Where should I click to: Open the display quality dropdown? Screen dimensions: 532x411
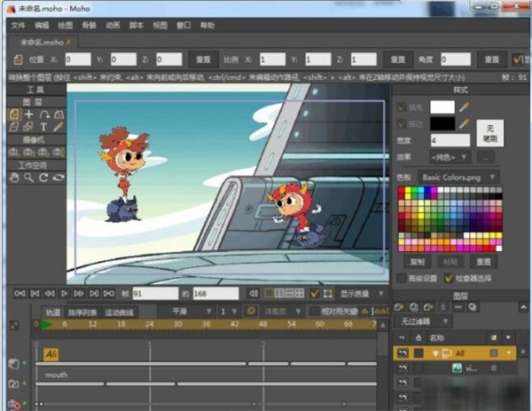point(362,294)
